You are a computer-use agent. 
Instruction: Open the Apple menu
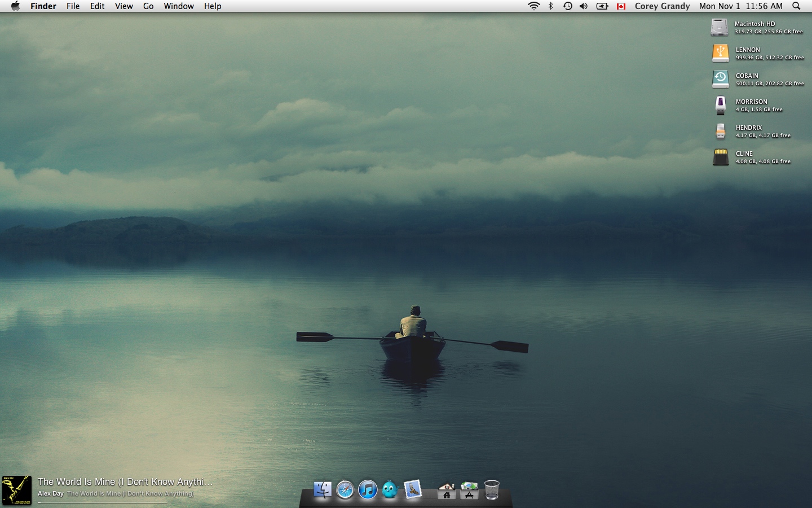15,6
